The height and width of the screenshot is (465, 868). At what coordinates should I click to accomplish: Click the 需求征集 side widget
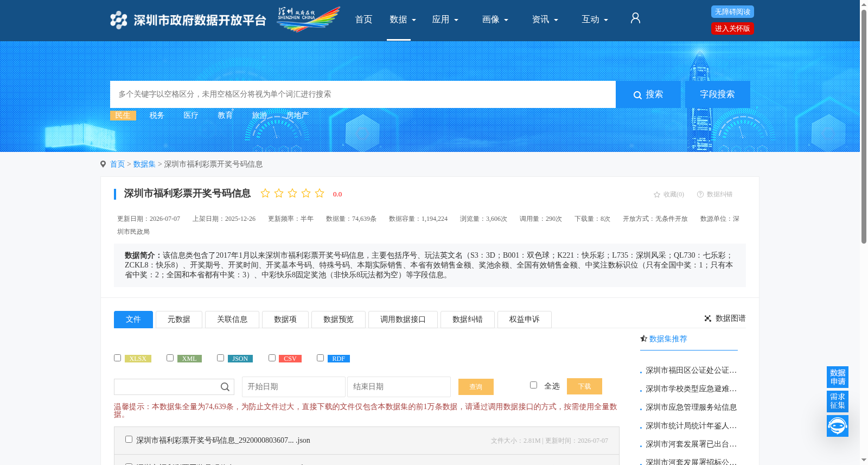[838, 402]
